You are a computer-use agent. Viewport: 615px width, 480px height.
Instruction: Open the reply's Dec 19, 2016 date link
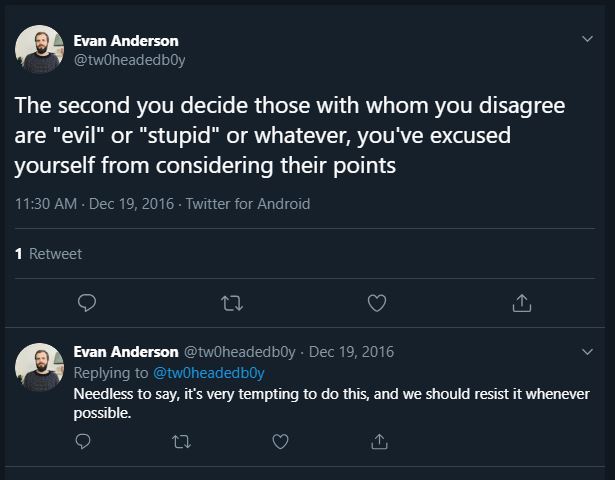351,352
